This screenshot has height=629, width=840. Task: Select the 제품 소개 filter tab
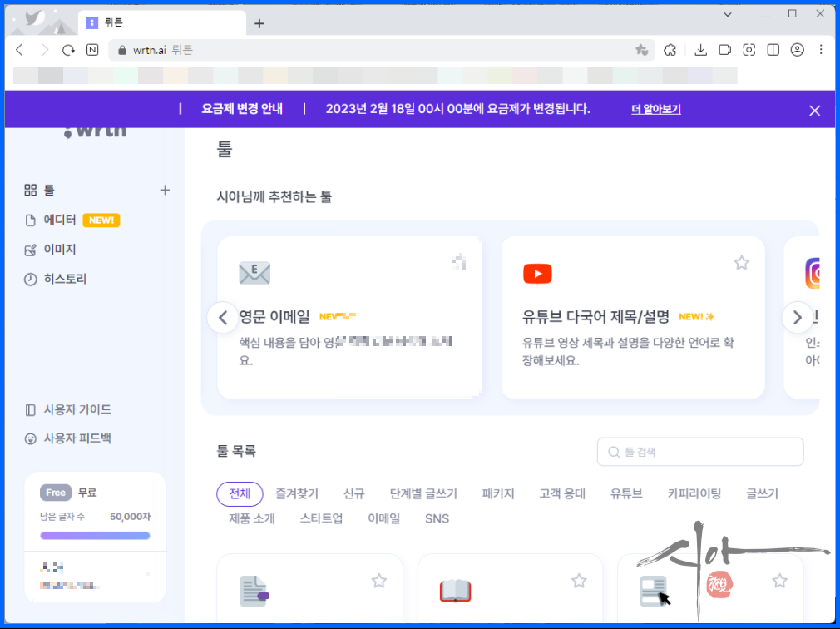pyautogui.click(x=252, y=518)
